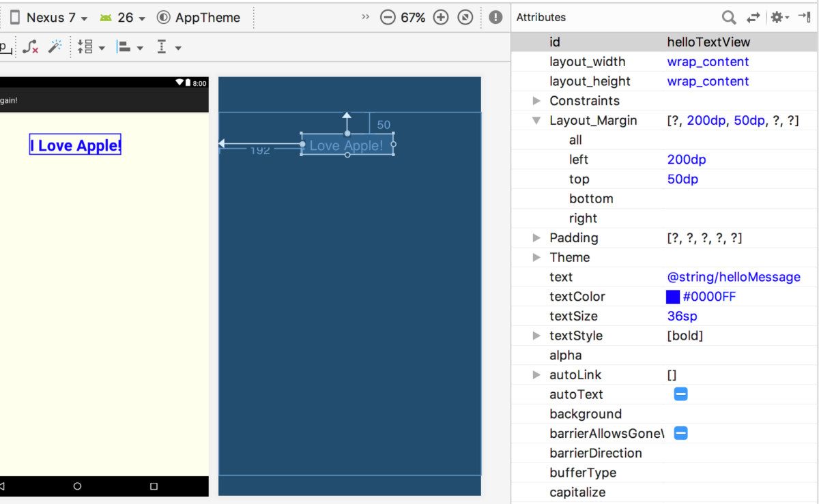Image resolution: width=819 pixels, height=504 pixels.
Task: Click bottom constraint handle of blueprint TextView
Action: [x=347, y=155]
